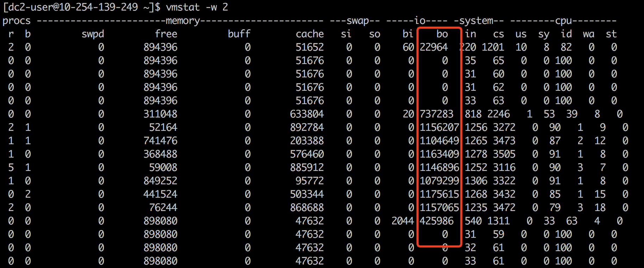The width and height of the screenshot is (644, 268).
Task: Select the bo value 737283
Action: click(436, 114)
